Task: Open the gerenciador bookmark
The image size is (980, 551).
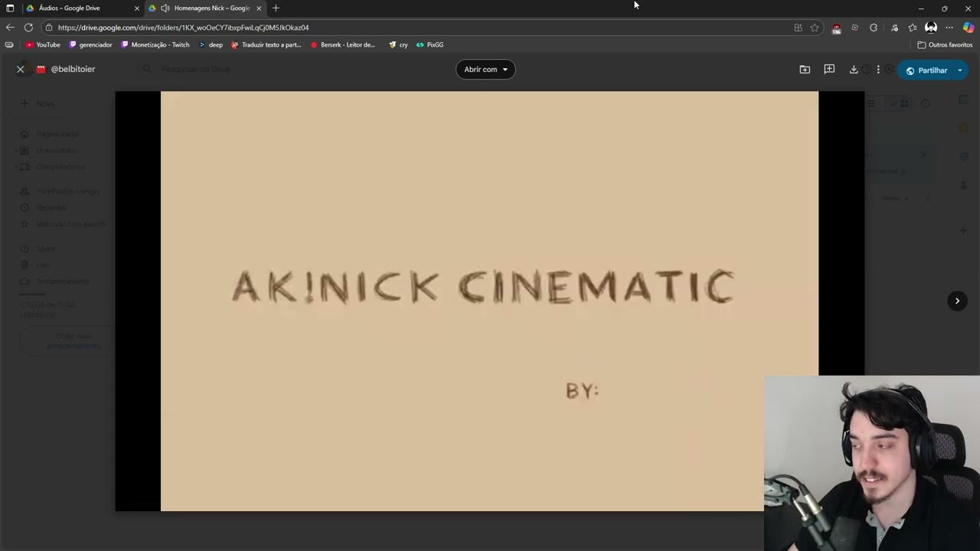Action: click(91, 45)
